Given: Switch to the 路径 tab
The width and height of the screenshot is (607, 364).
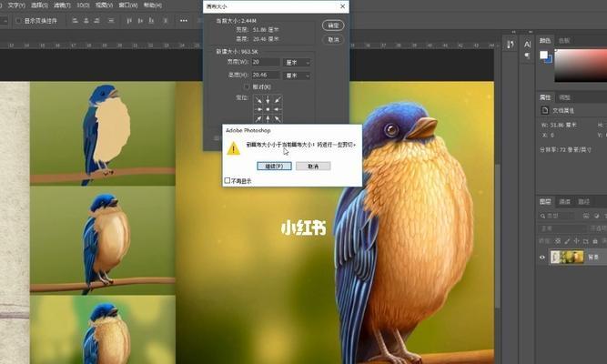Looking at the screenshot, I should click(x=583, y=201).
